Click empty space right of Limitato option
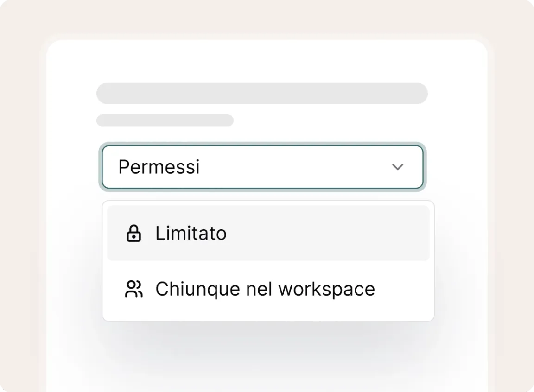 pyautogui.click(x=334, y=233)
